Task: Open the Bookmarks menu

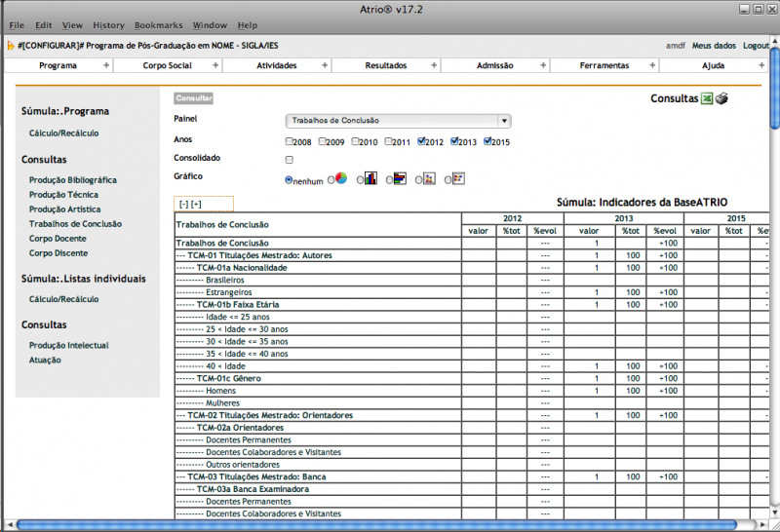Action: (158, 25)
